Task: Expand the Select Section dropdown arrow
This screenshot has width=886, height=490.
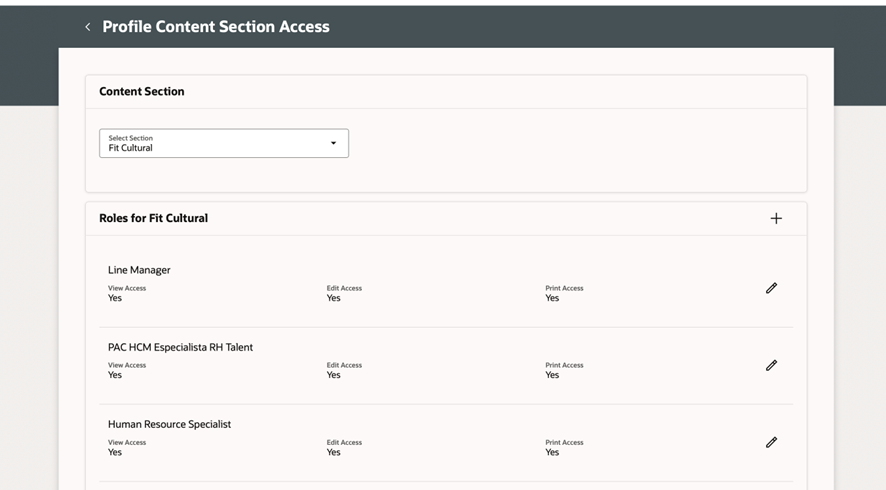Action: (x=334, y=143)
